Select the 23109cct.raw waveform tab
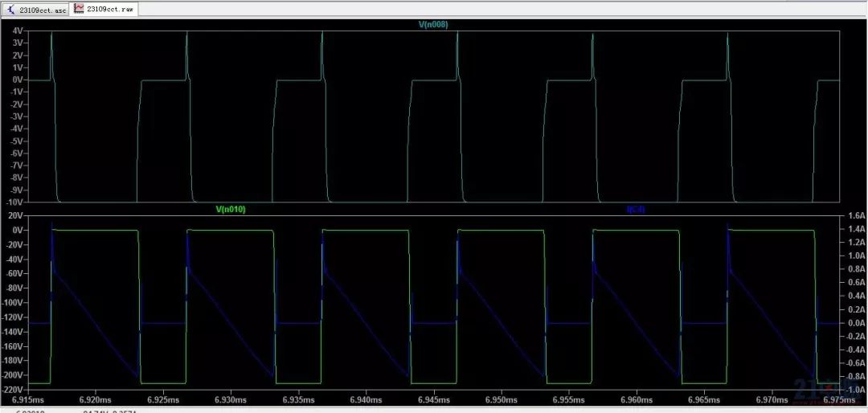 coord(104,10)
